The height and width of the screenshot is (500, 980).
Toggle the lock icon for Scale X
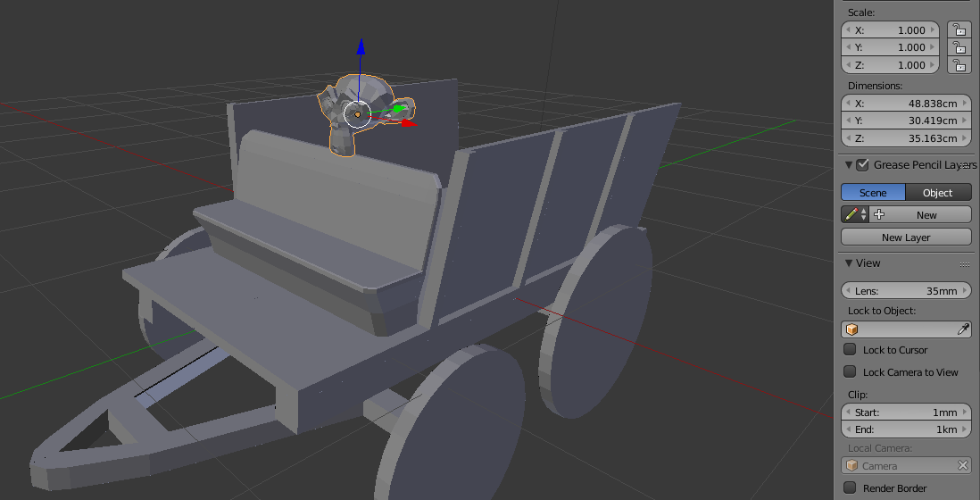pyautogui.click(x=959, y=29)
